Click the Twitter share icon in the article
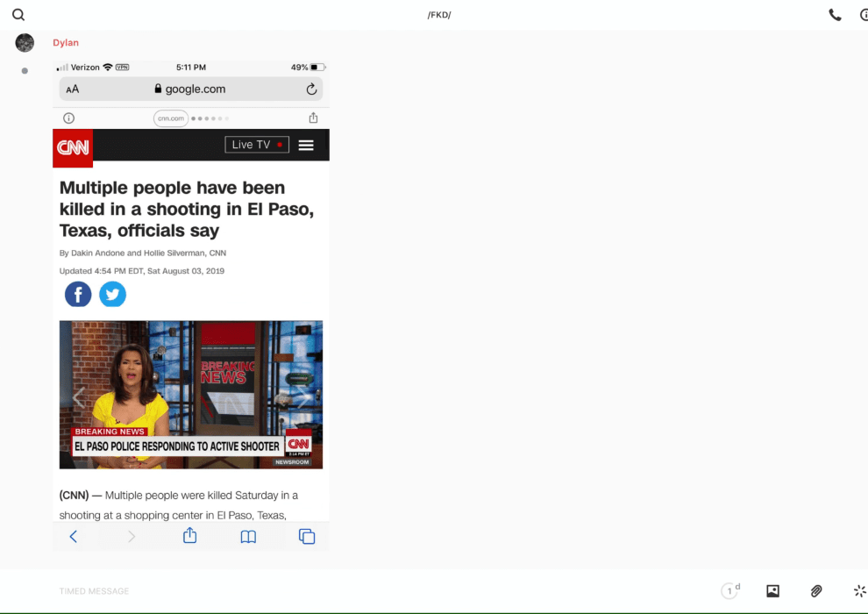Viewport: 868px width, 614px height. [112, 295]
